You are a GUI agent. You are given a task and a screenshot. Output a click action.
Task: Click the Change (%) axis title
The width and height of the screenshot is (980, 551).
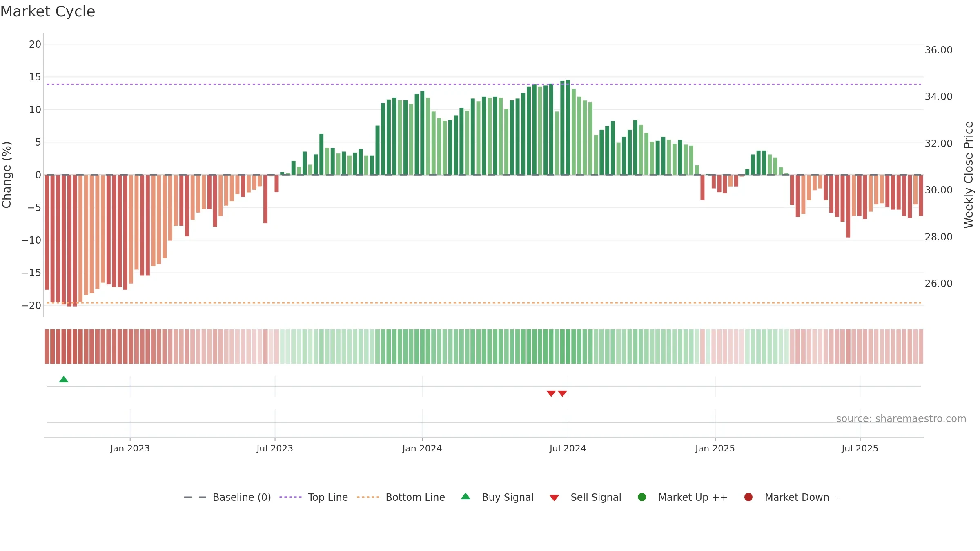[7, 175]
